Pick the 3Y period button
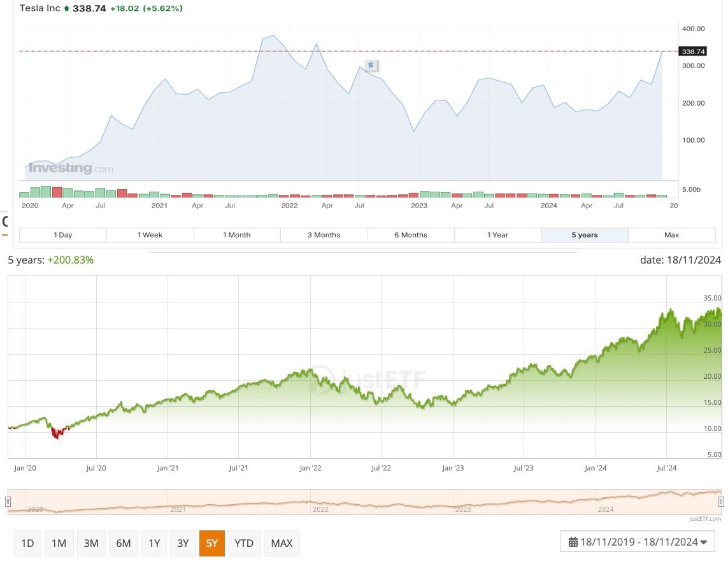The image size is (728, 573). (183, 543)
